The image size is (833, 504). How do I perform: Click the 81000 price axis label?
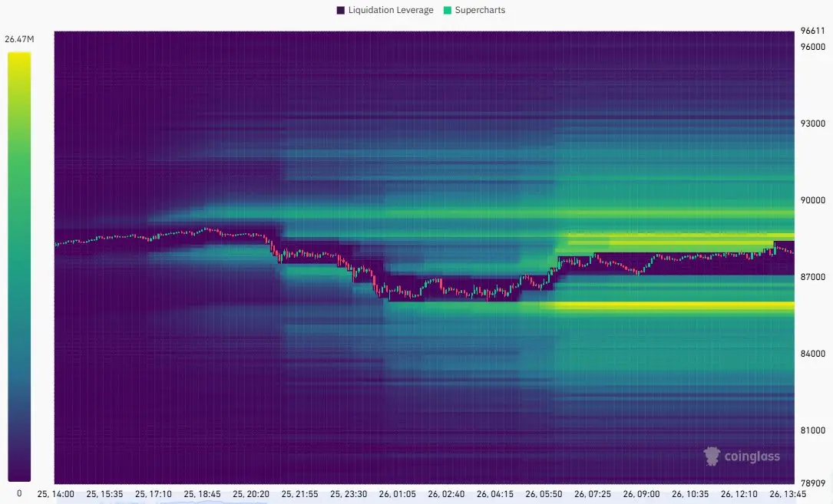(x=813, y=430)
